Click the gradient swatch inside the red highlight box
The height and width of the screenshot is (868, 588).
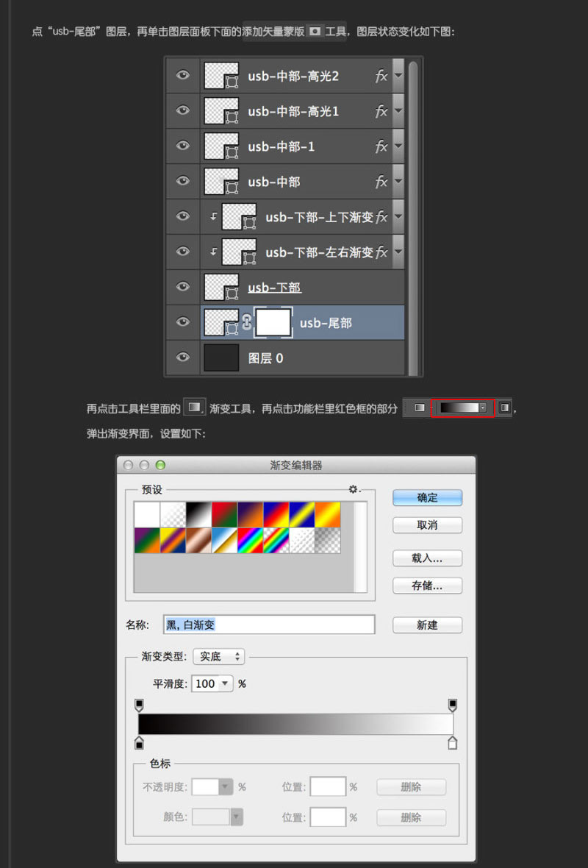(459, 408)
